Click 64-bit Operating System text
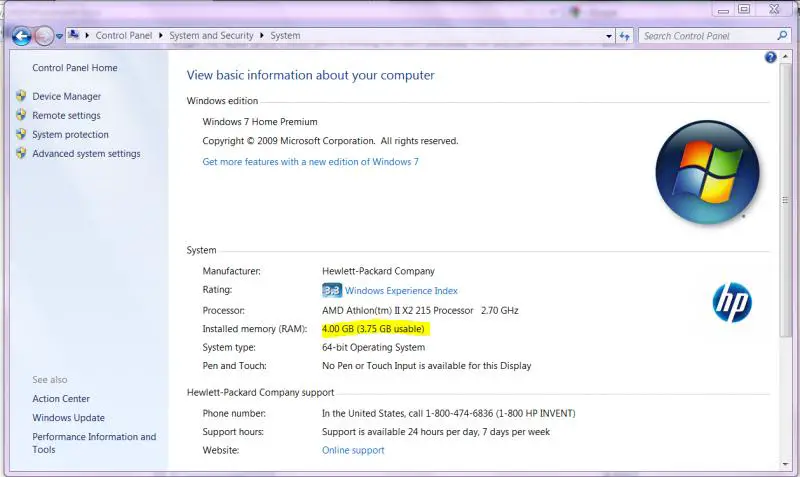 373,347
